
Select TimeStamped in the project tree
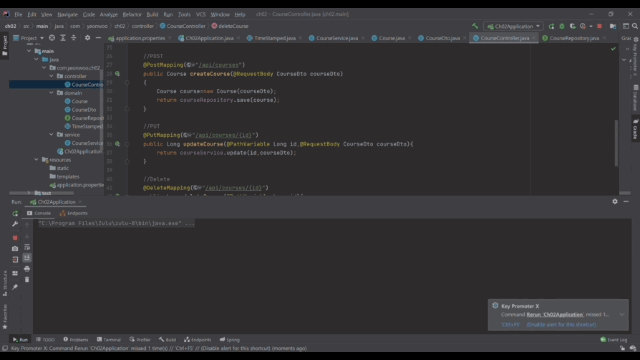point(84,127)
